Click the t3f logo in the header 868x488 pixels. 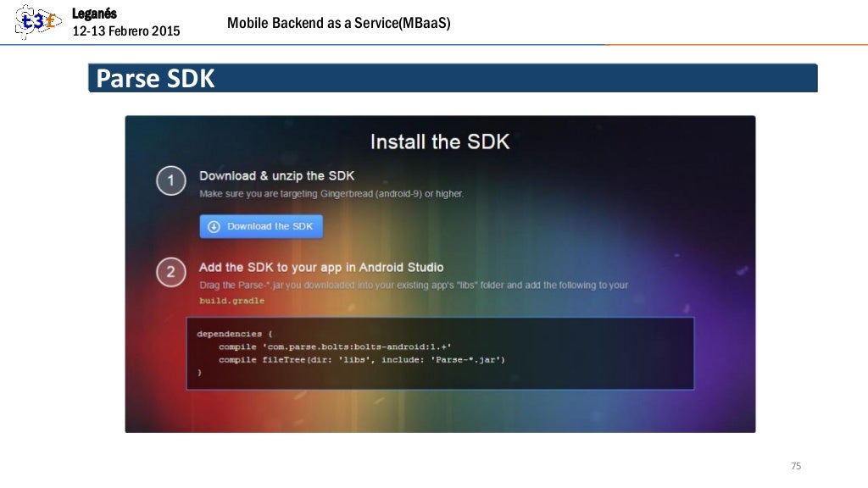pyautogui.click(x=37, y=21)
